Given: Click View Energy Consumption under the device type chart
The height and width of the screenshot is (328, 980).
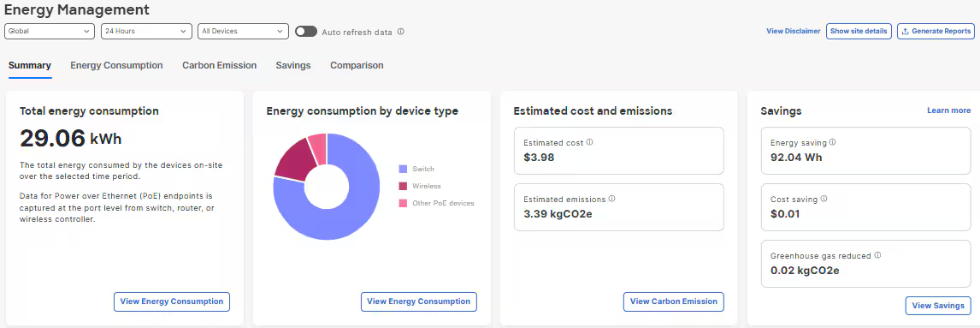Looking at the screenshot, I should 419,301.
